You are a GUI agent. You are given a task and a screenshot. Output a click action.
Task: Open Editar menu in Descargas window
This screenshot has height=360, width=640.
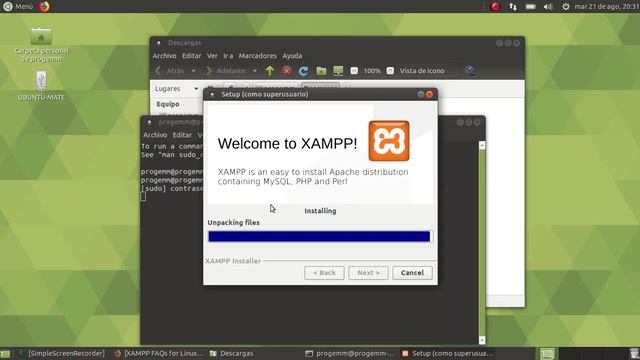[191, 56]
